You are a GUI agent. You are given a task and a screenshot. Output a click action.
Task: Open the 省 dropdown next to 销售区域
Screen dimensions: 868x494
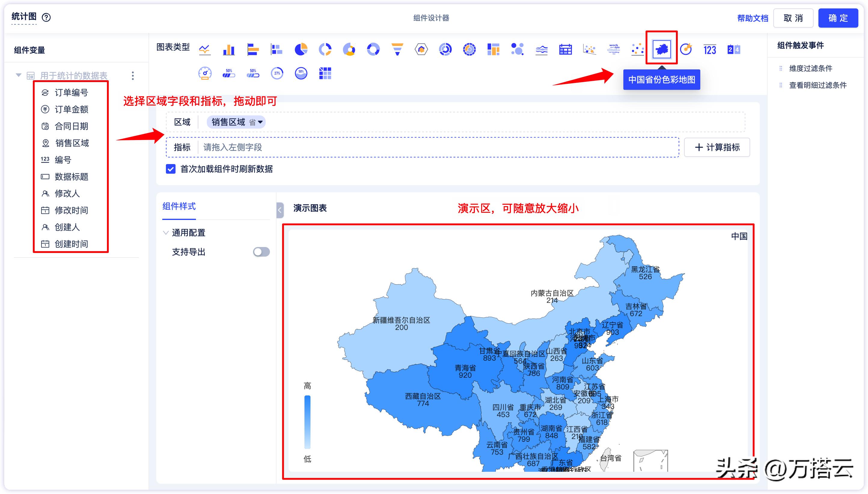[260, 122]
